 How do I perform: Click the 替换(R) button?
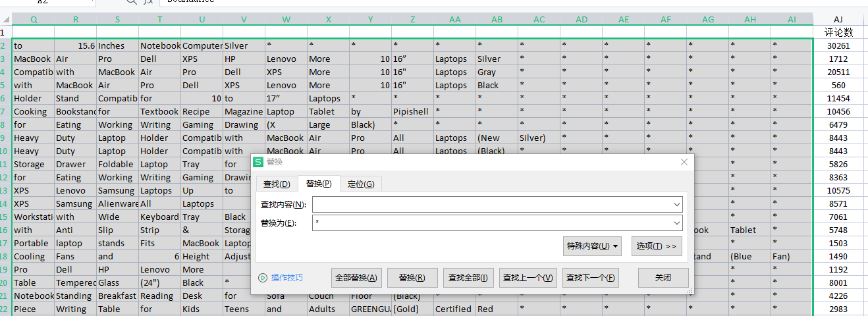412,278
